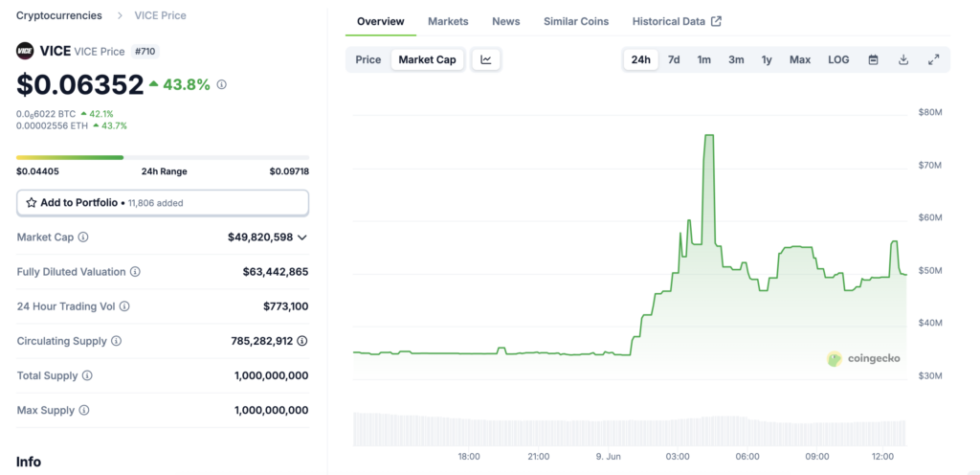Click the Info section heading
The height and width of the screenshot is (475, 980).
(x=29, y=462)
